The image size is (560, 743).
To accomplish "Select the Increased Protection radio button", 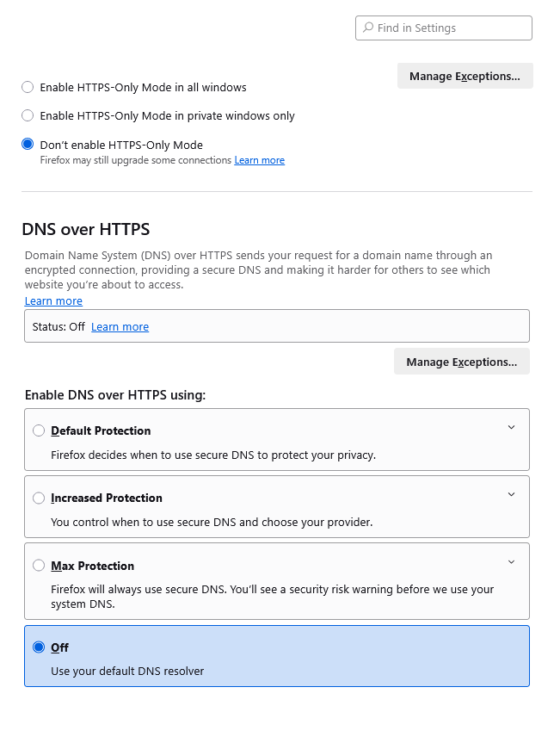I will click(39, 498).
